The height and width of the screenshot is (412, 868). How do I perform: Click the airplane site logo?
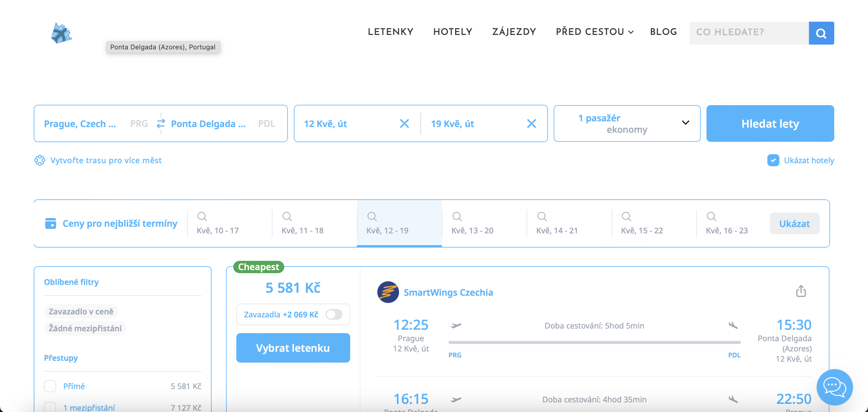click(x=61, y=33)
